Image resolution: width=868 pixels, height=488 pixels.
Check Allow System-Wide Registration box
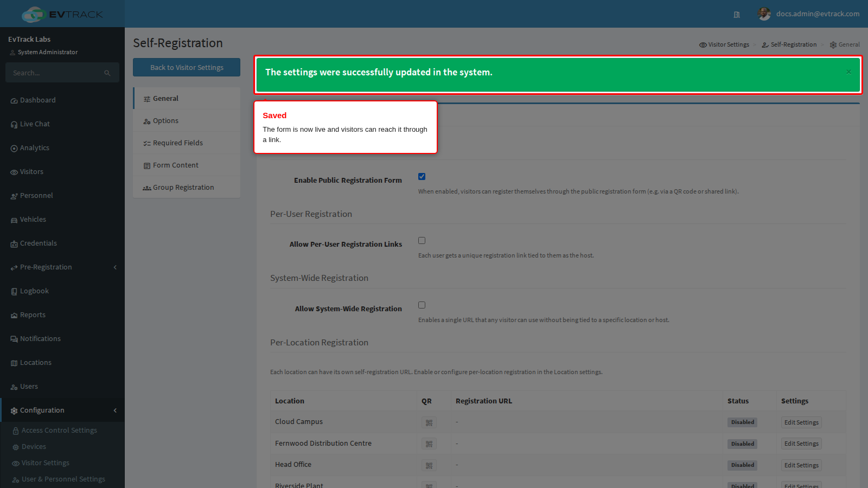(422, 305)
